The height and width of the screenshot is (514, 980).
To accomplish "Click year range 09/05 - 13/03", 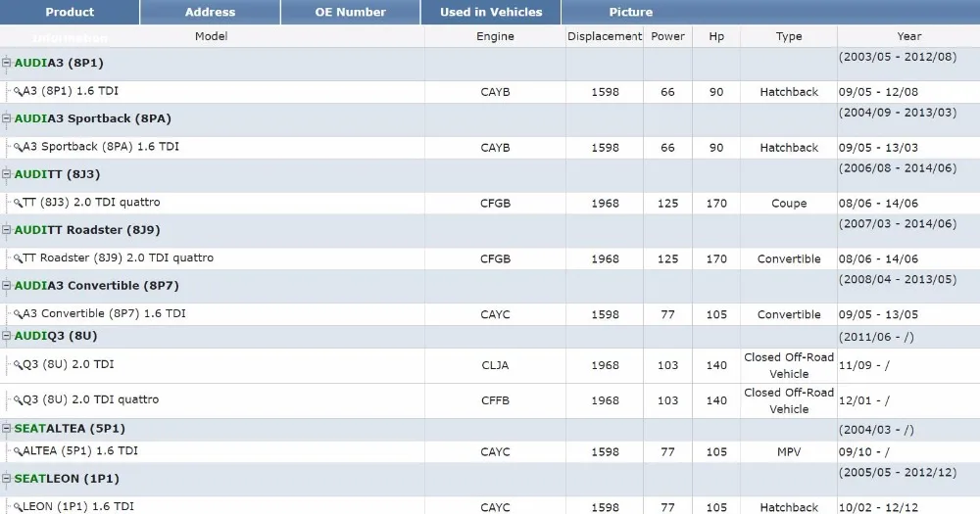I will tap(878, 148).
